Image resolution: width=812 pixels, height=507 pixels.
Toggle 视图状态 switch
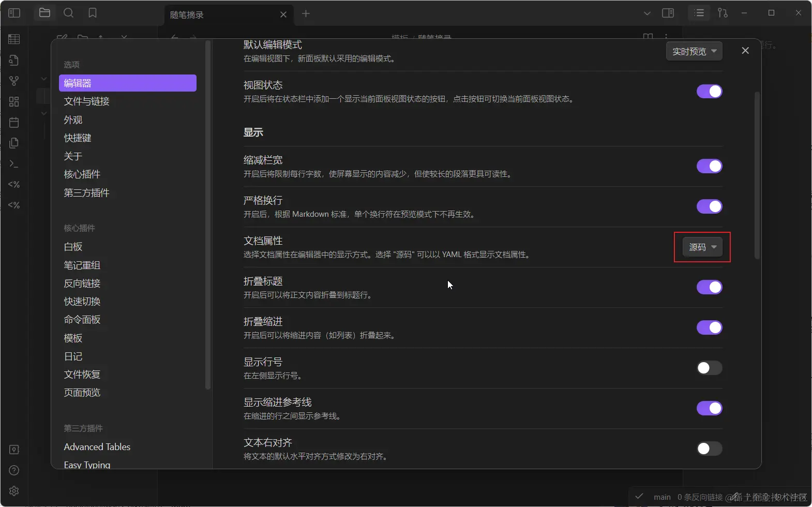click(x=709, y=91)
